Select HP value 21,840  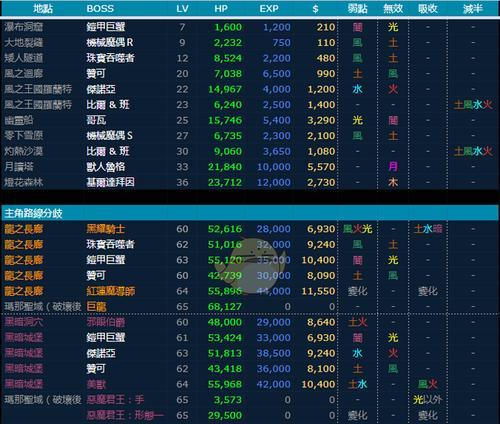(225, 167)
